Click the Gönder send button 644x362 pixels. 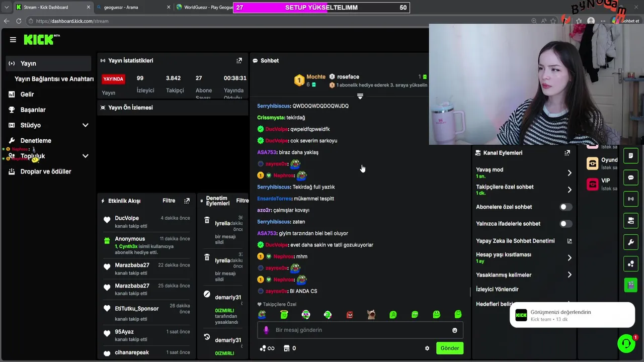click(450, 348)
